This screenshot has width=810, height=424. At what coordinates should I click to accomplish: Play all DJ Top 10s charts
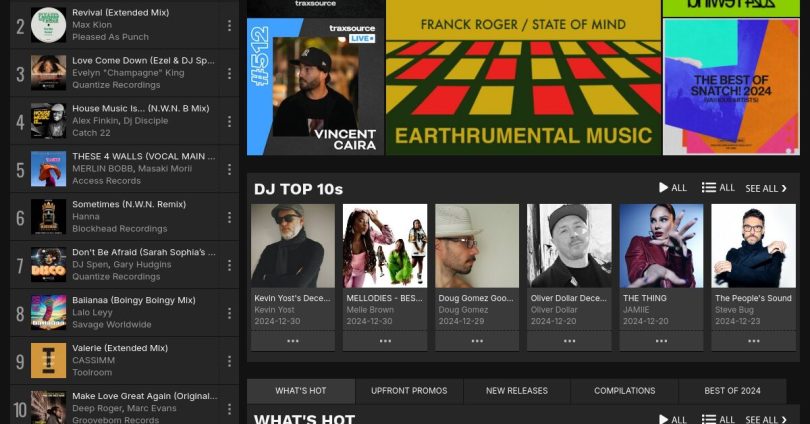672,188
